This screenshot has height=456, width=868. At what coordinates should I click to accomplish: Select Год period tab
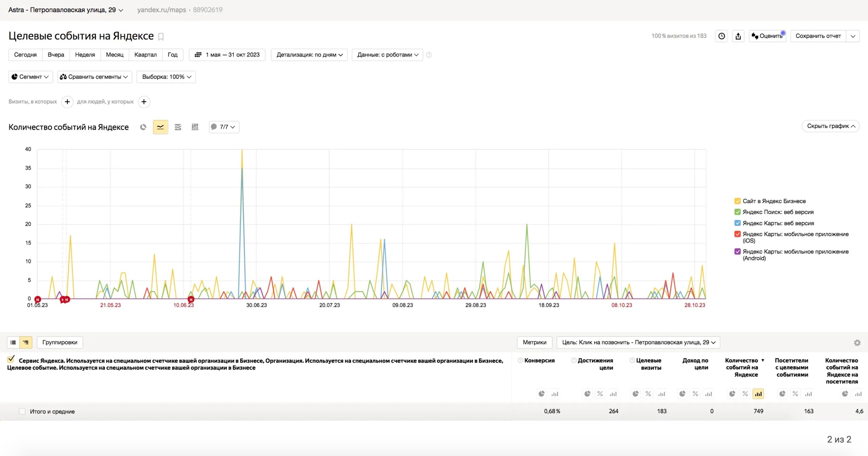(172, 55)
